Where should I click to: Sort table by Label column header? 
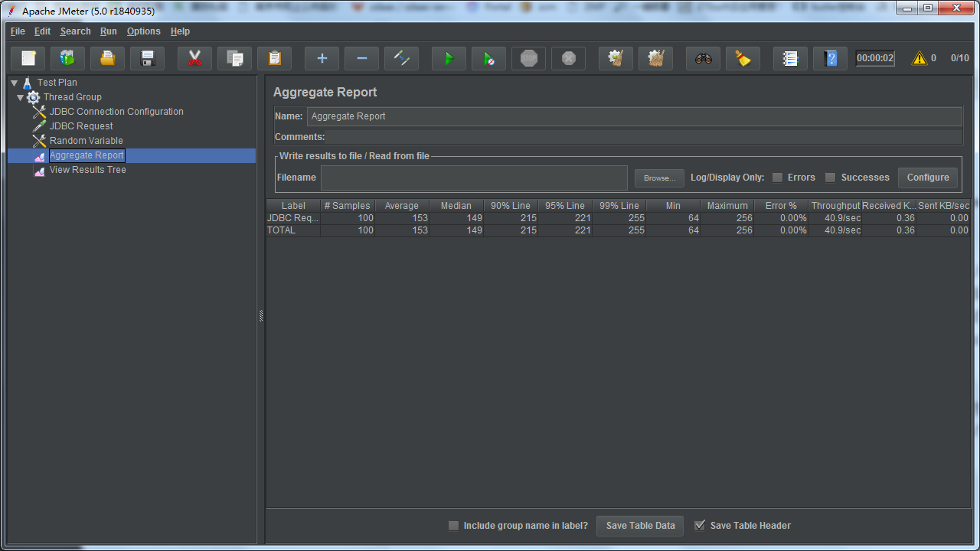[x=293, y=206]
